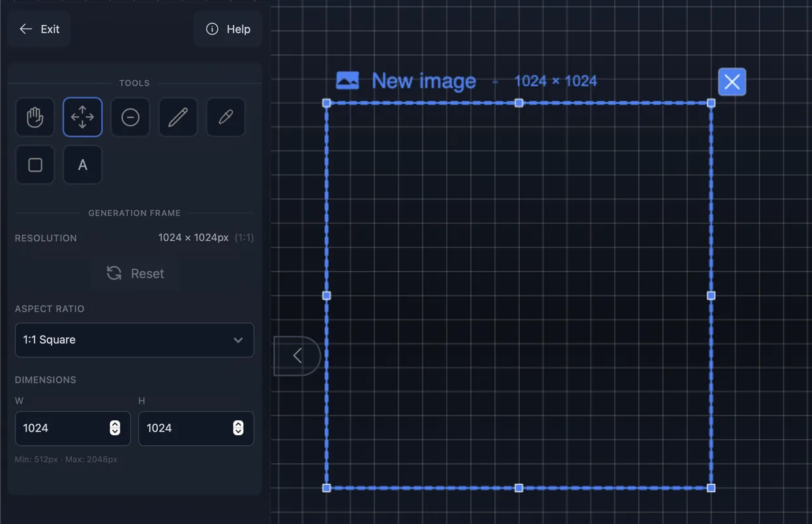
Task: Click the back arrow on Exit
Action: coord(25,29)
